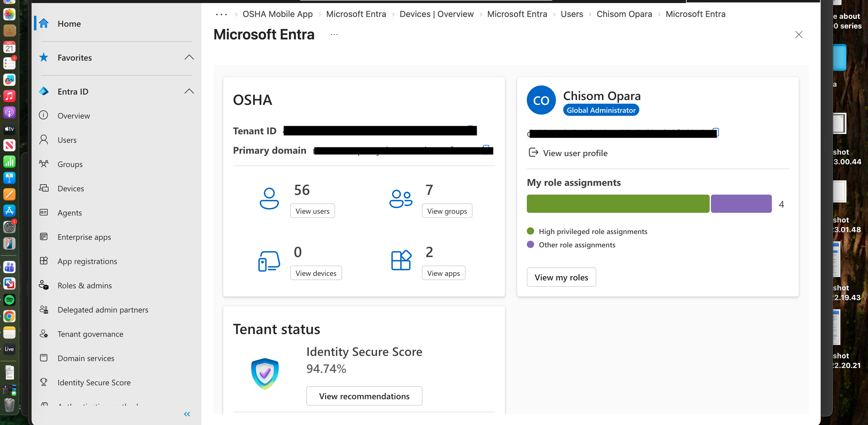Open Identity Secure Score in sidebar

[94, 382]
